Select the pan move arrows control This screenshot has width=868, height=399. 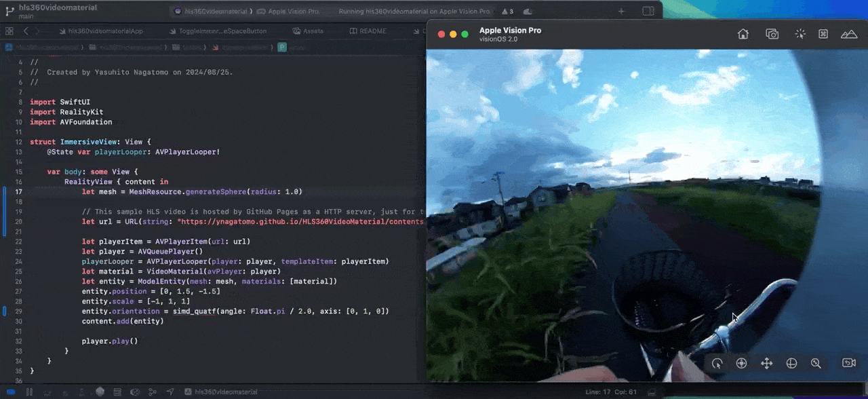(766, 363)
